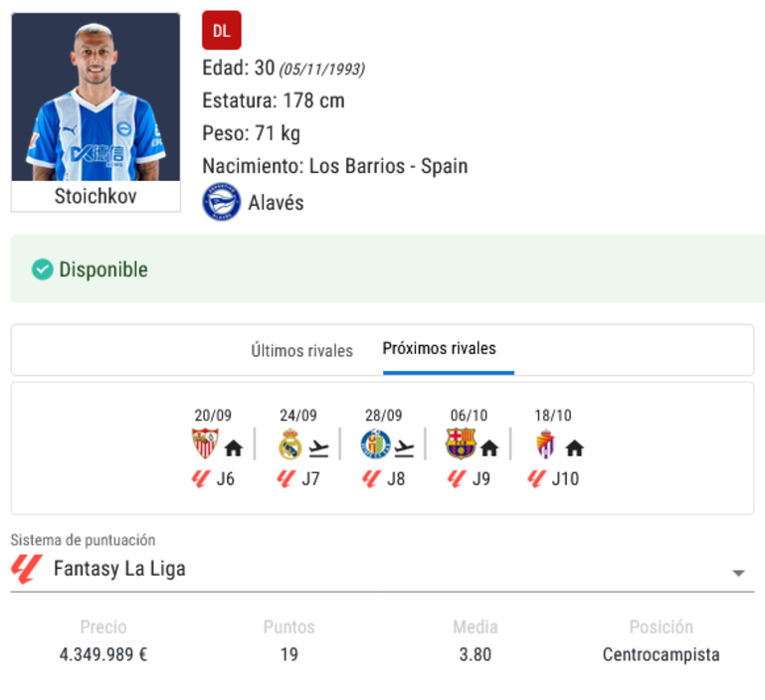Select the Próximos rivales tab

point(439,348)
